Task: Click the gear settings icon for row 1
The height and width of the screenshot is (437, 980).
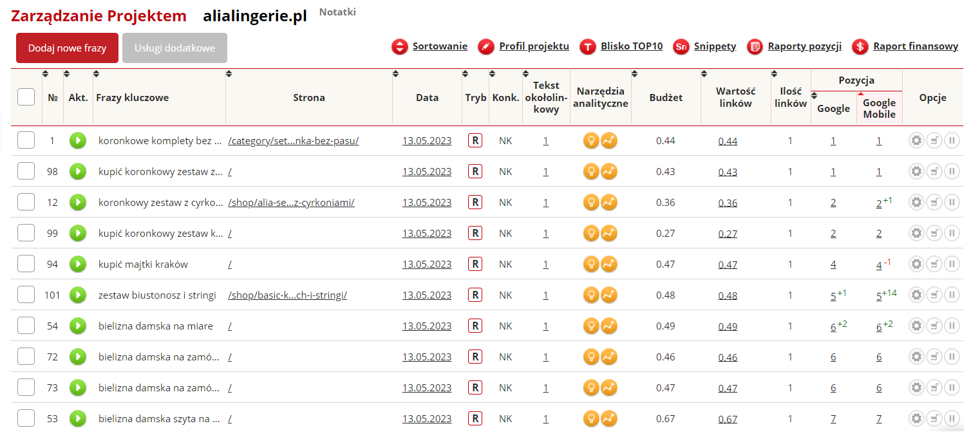Action: pos(916,140)
